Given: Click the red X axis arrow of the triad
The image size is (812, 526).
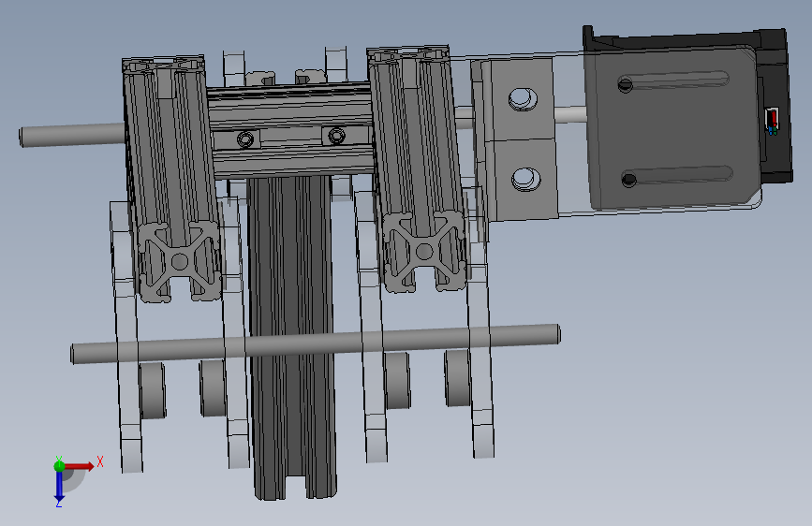Looking at the screenshot, I should [x=80, y=466].
